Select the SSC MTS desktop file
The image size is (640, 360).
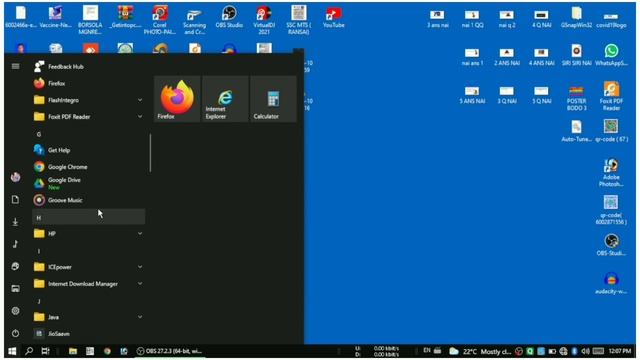click(x=298, y=20)
